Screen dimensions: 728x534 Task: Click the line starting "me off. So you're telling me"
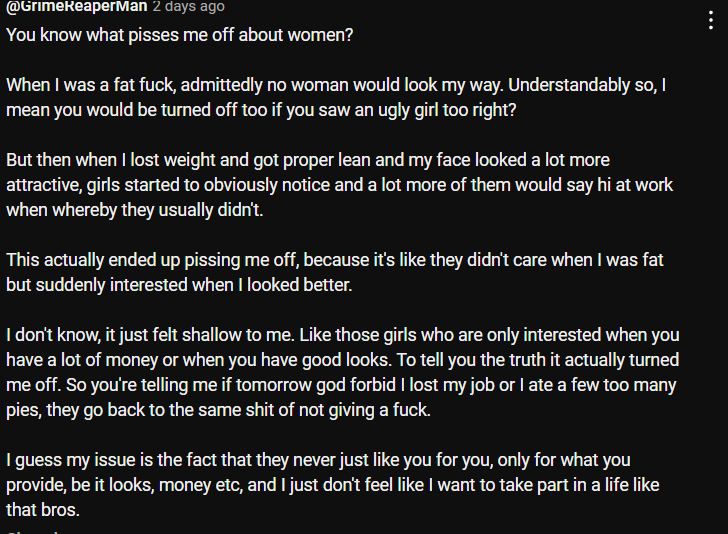(x=341, y=385)
